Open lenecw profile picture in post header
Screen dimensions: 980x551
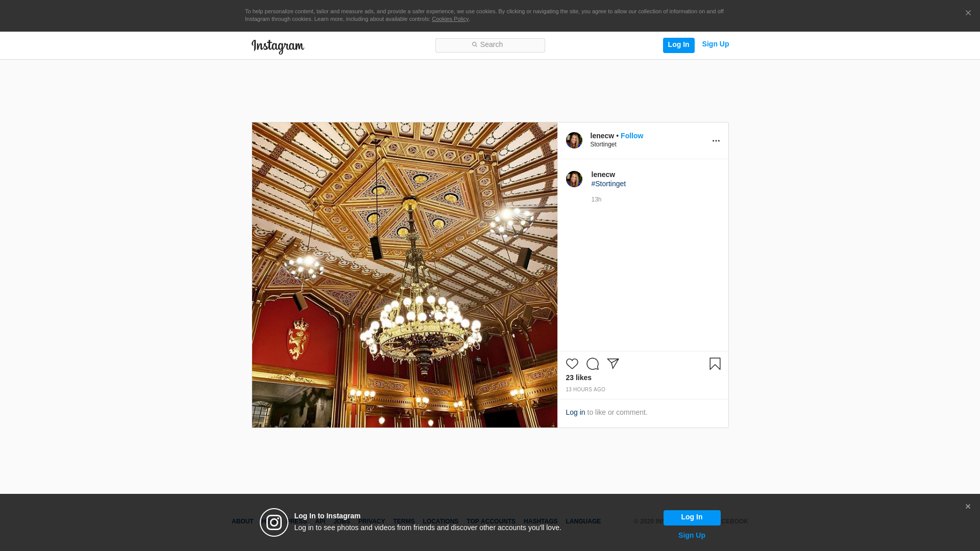click(574, 140)
